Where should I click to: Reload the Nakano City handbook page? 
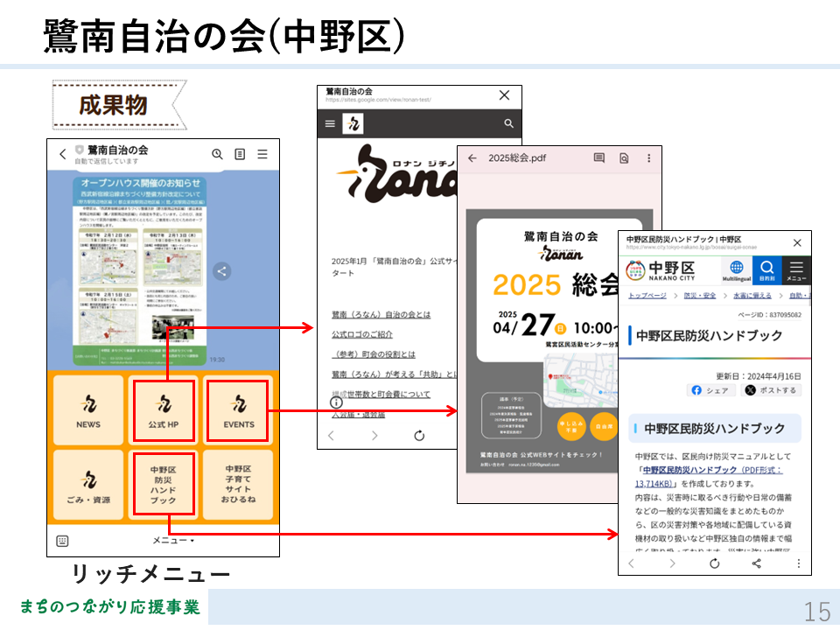click(714, 563)
